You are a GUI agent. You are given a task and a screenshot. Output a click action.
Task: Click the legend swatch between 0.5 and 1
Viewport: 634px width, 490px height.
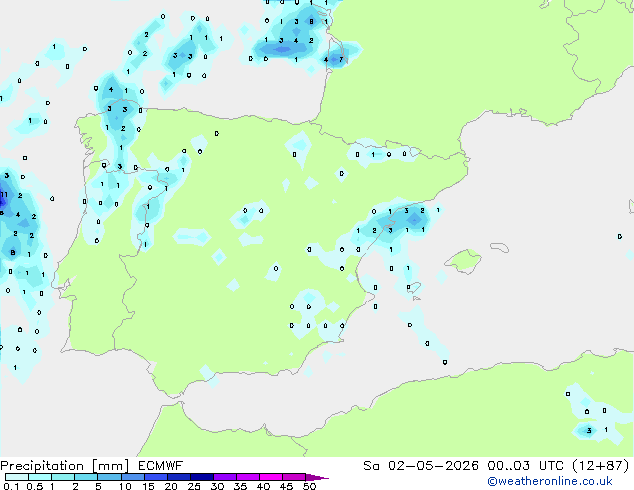pyautogui.click(x=40, y=477)
